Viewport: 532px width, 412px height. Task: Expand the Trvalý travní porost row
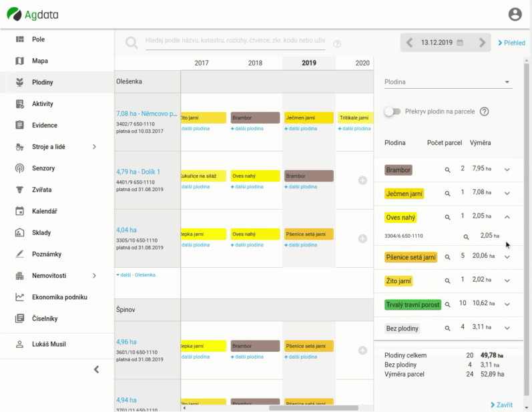[507, 304]
